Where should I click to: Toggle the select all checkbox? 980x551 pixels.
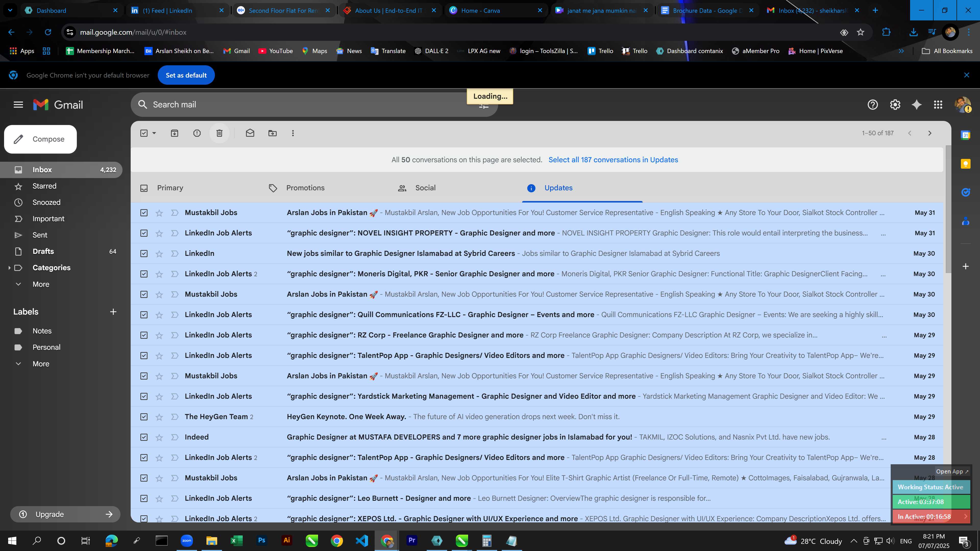pyautogui.click(x=144, y=133)
